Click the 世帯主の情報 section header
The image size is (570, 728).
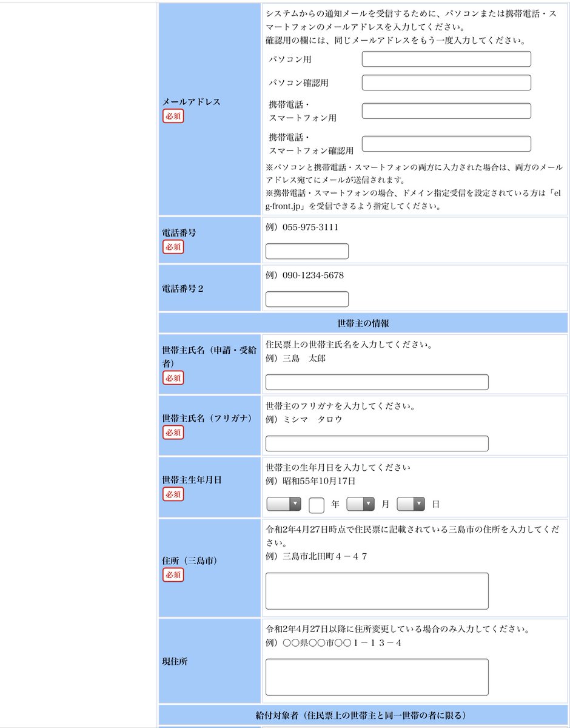coord(363,323)
